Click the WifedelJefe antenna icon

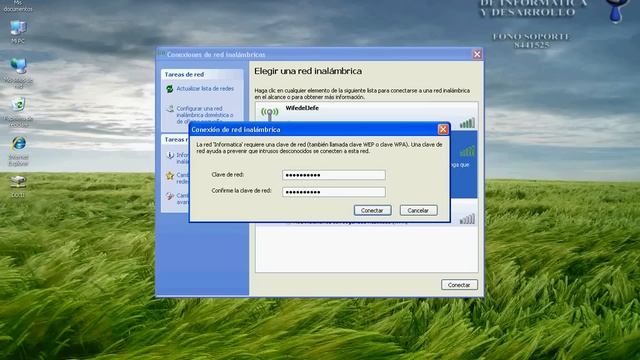coord(269,113)
